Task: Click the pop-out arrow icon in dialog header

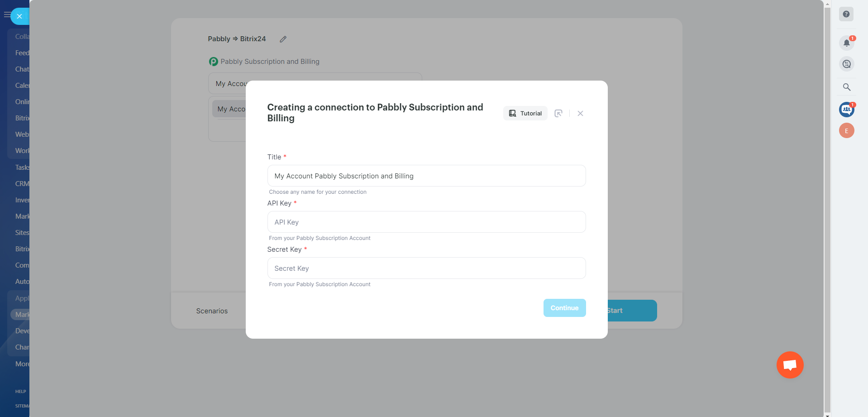Action: pos(558,113)
